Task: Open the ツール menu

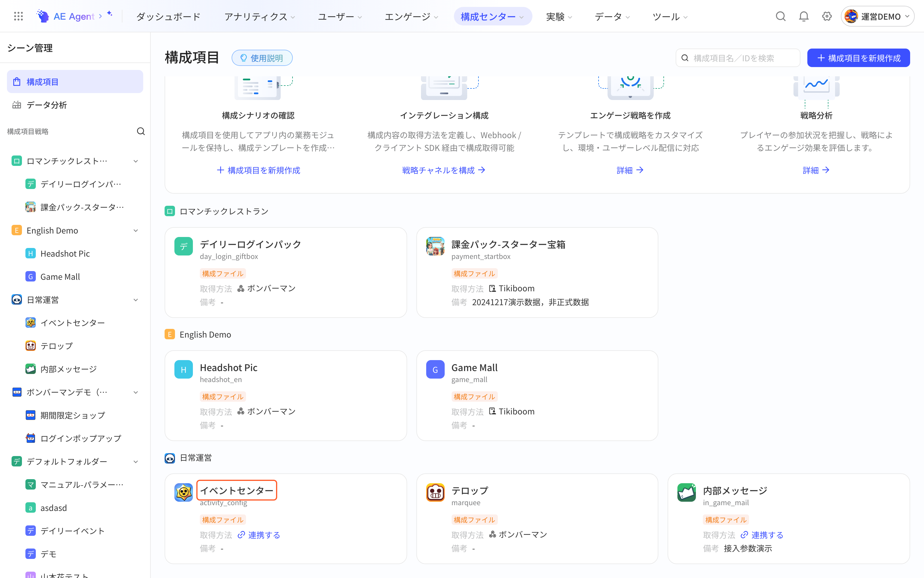Action: click(670, 16)
